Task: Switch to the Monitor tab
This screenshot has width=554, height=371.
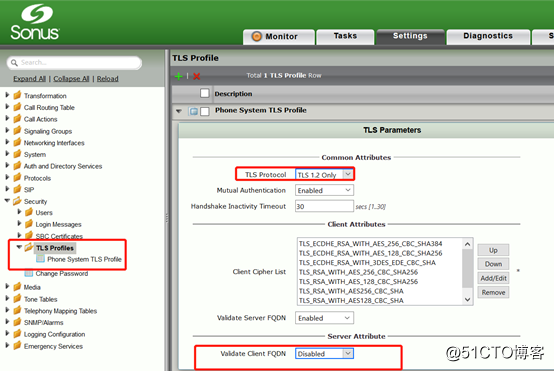Action: tap(279, 37)
